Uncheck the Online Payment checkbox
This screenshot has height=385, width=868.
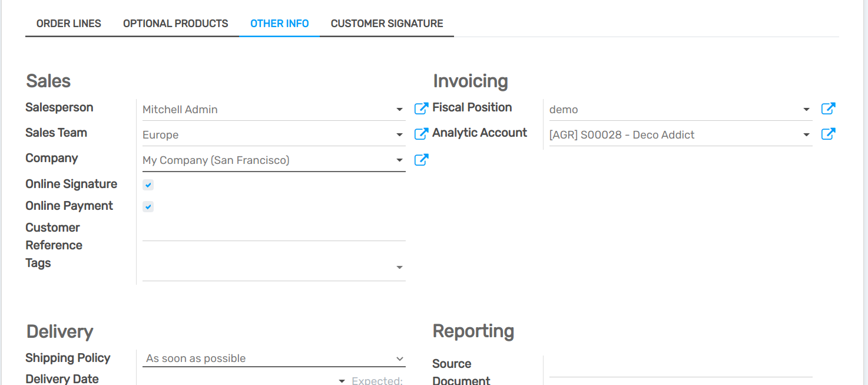point(148,207)
